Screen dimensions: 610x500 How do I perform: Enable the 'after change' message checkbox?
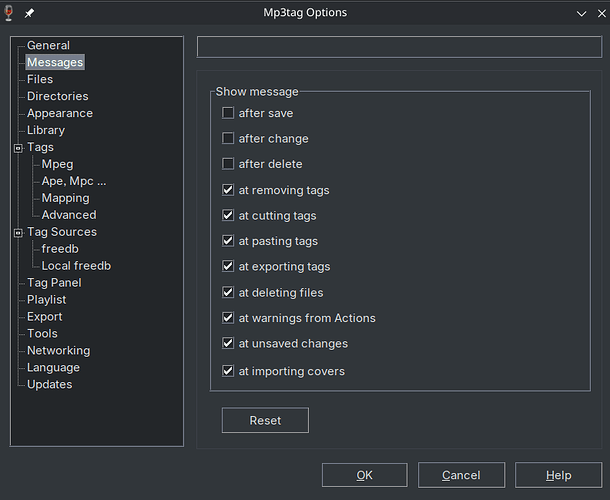point(228,138)
